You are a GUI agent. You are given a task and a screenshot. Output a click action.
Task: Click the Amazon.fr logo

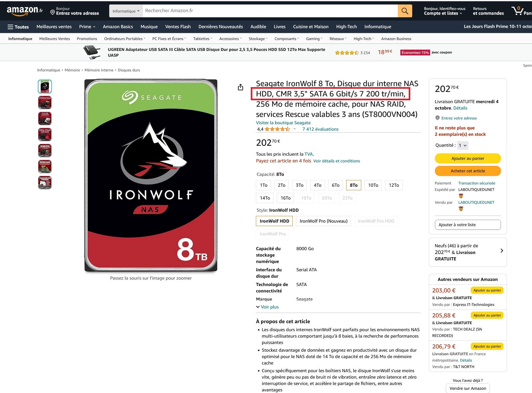point(25,11)
